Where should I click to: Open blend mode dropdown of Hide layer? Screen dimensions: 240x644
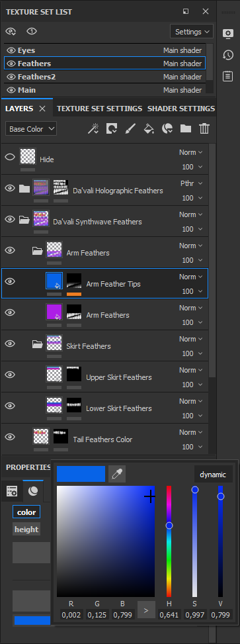click(191, 152)
